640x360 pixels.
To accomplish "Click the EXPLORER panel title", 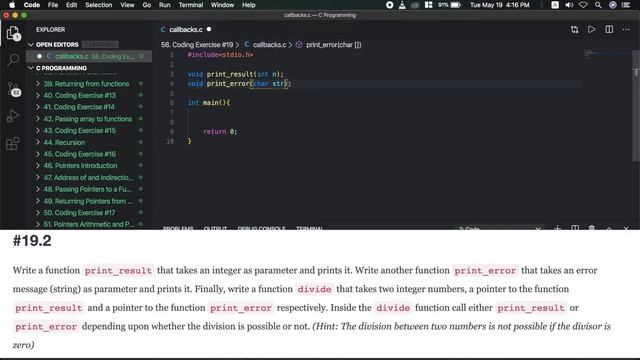I will pyautogui.click(x=50, y=29).
